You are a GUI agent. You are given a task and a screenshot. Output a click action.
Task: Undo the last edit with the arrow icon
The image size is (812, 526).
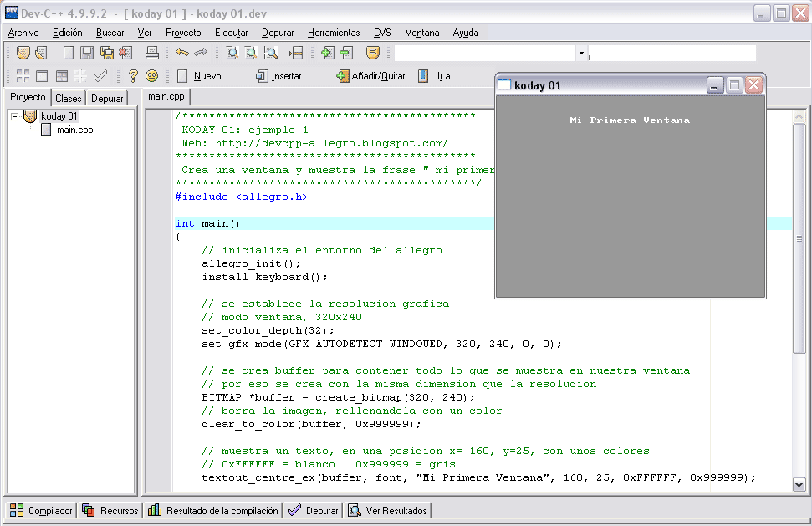pos(181,53)
